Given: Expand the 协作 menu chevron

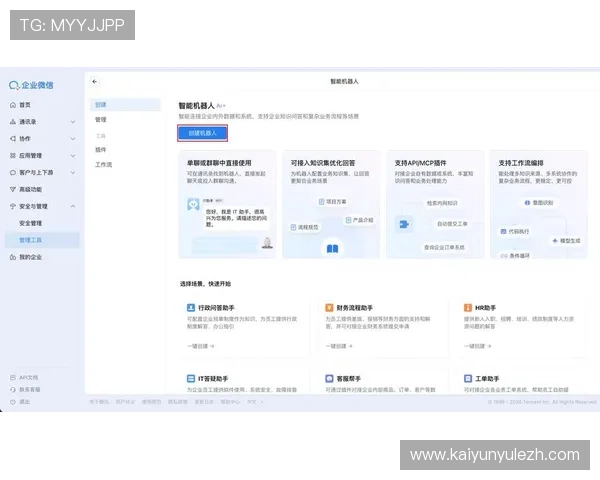Looking at the screenshot, I should tap(73, 139).
